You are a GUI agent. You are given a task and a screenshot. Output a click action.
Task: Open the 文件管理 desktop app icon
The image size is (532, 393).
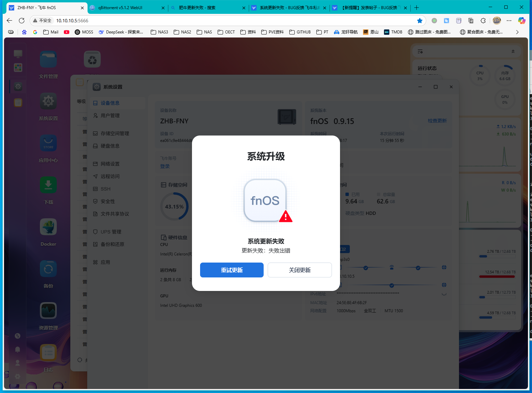48,59
